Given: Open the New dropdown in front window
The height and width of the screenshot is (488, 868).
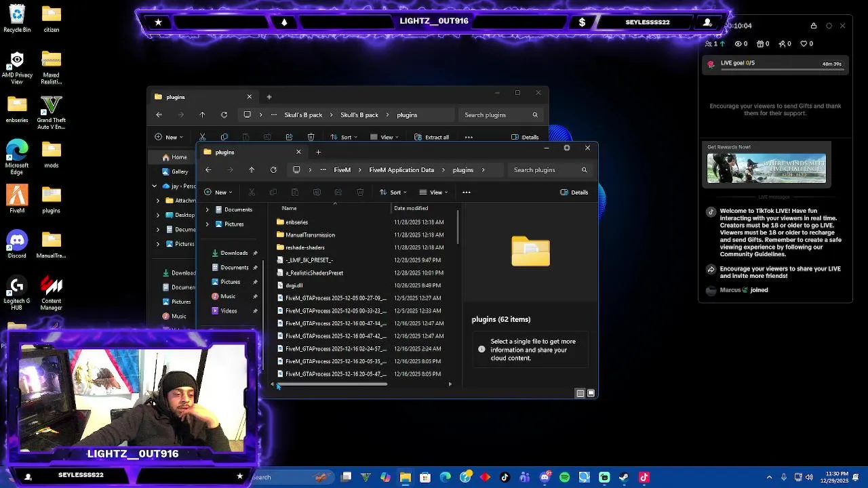Looking at the screenshot, I should click(218, 192).
